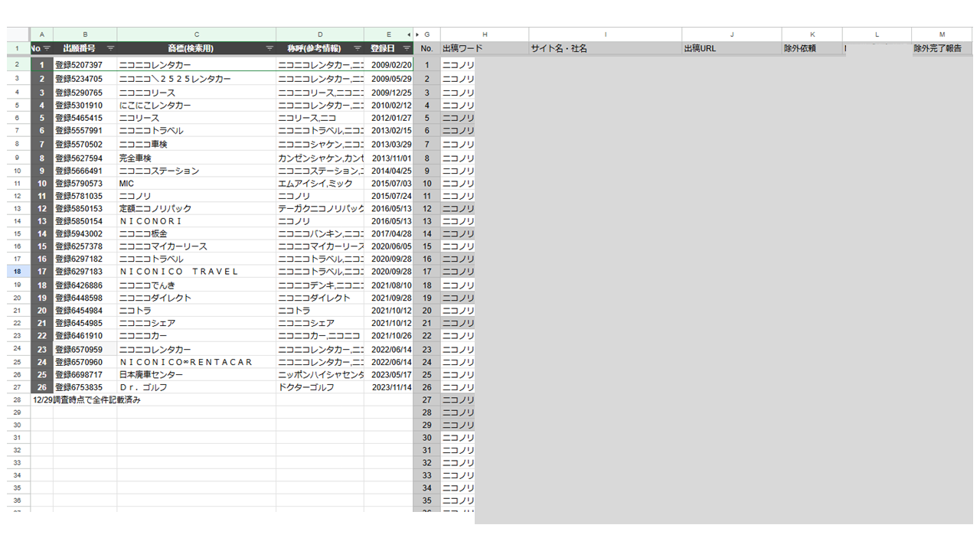Select column I header

pyautogui.click(x=606, y=34)
